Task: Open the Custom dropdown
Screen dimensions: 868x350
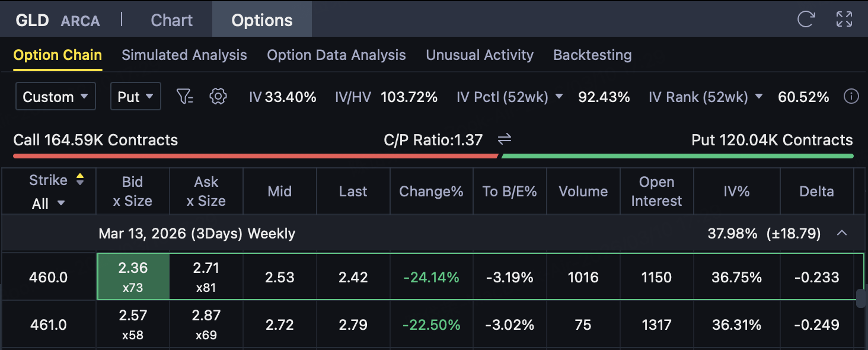Action: (x=56, y=97)
